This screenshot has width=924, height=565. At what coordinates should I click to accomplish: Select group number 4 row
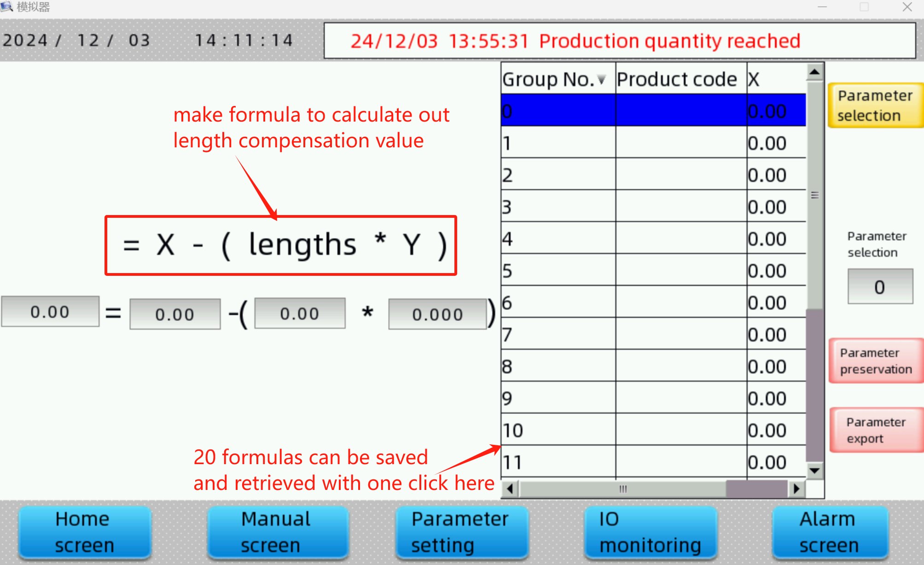654,239
